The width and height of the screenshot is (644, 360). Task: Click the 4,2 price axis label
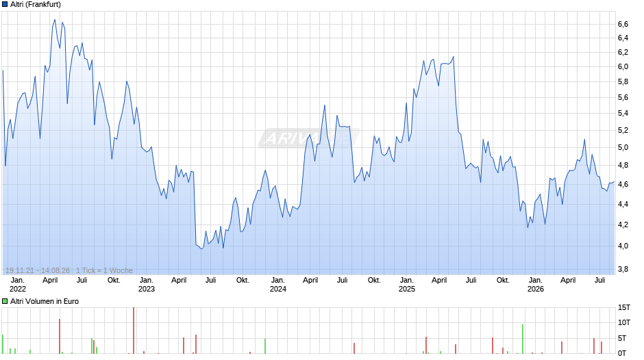coord(623,224)
